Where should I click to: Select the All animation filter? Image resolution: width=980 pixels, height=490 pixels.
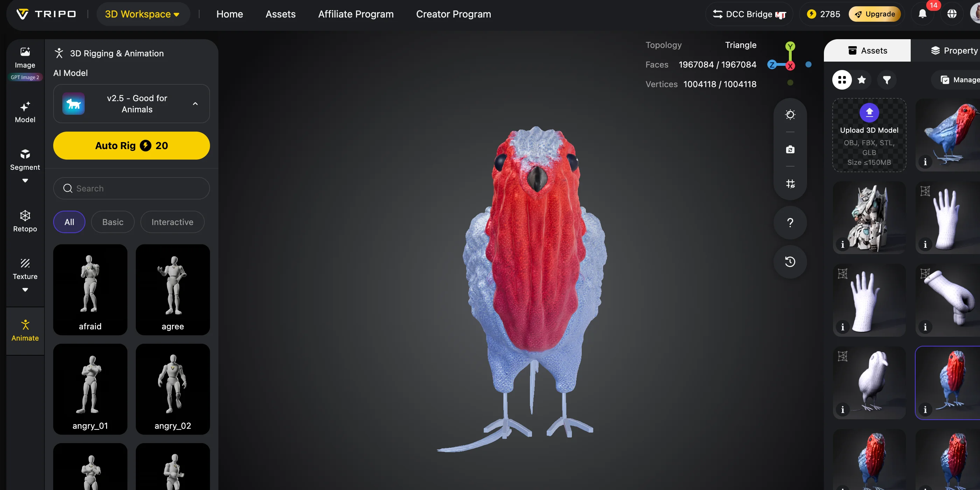pyautogui.click(x=69, y=222)
